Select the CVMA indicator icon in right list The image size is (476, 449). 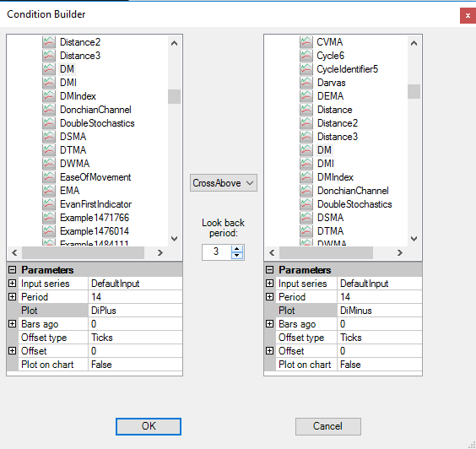coord(306,42)
